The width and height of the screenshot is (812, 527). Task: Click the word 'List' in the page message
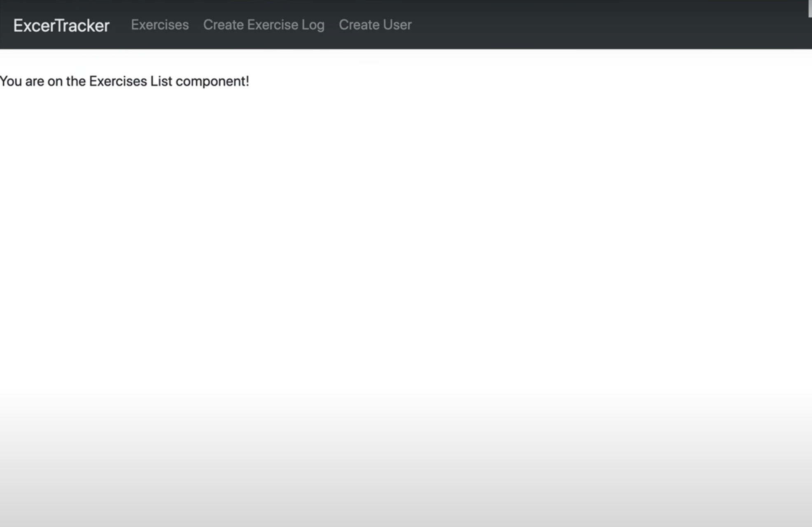point(161,82)
